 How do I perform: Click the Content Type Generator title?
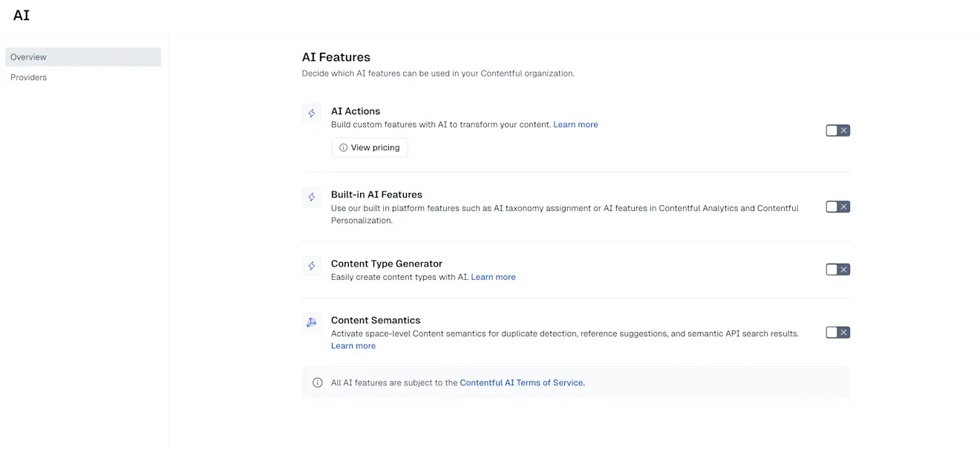click(387, 264)
